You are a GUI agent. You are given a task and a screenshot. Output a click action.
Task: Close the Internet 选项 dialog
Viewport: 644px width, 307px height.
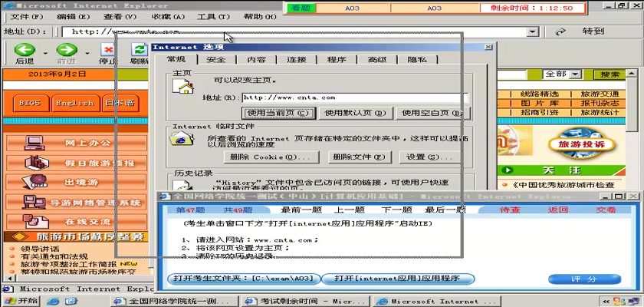click(x=488, y=48)
